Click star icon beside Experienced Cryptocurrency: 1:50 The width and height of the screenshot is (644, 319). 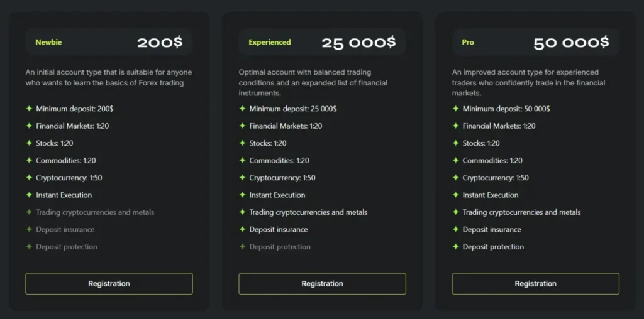click(x=242, y=178)
